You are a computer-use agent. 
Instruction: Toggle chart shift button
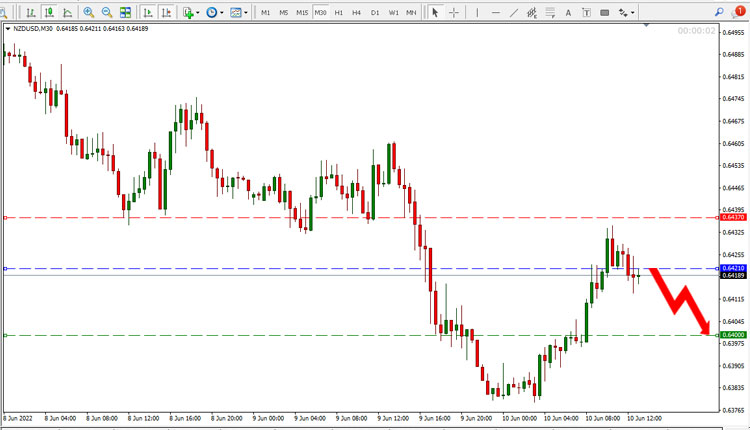166,12
